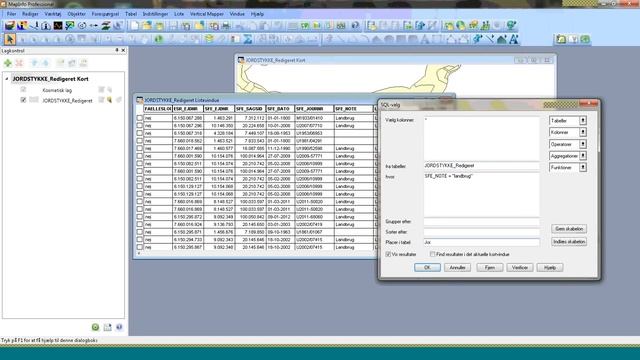Open the Indstillinger menu

click(156, 14)
